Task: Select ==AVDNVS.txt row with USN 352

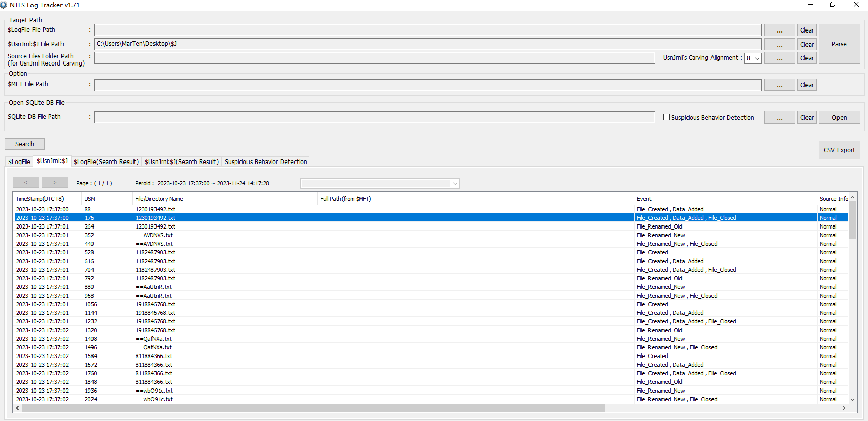Action: click(x=431, y=235)
